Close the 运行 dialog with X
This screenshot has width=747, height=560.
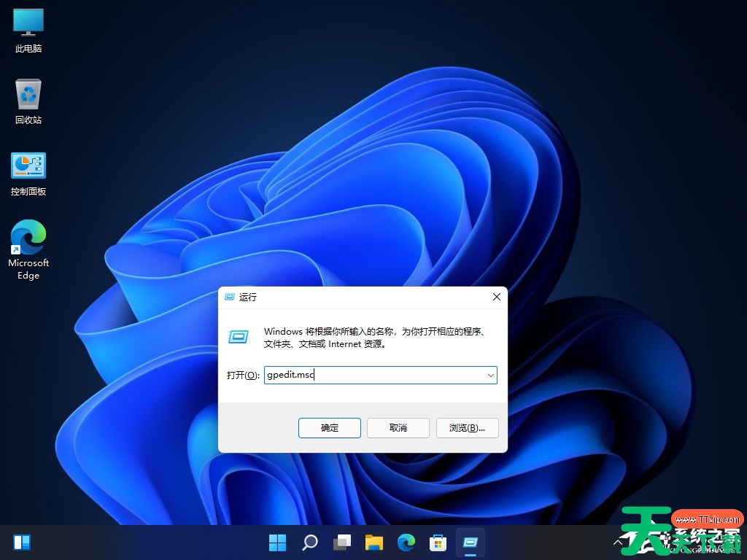tap(497, 297)
